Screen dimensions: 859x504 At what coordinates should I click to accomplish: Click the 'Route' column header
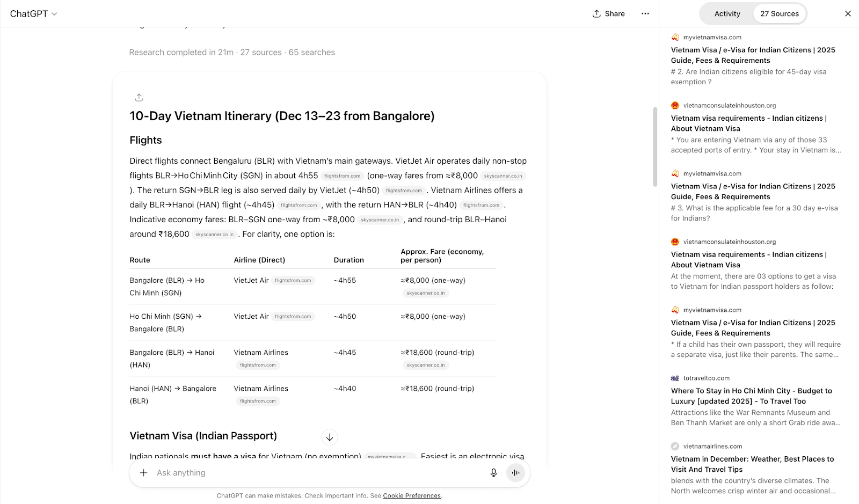(x=140, y=260)
